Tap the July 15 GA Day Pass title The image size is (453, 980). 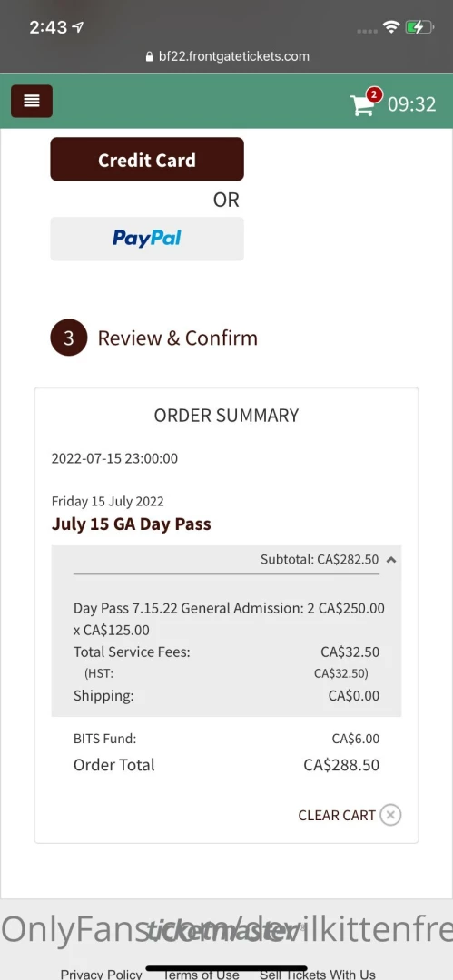pos(132,524)
